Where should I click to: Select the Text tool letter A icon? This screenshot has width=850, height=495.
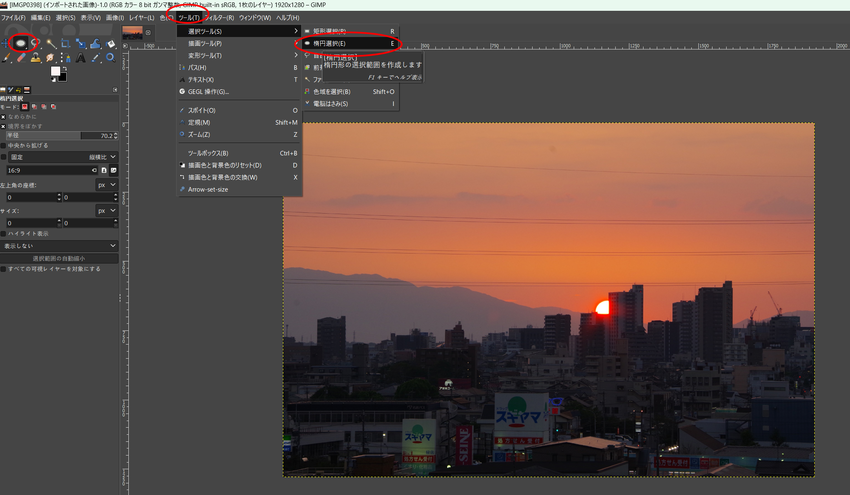click(x=81, y=57)
